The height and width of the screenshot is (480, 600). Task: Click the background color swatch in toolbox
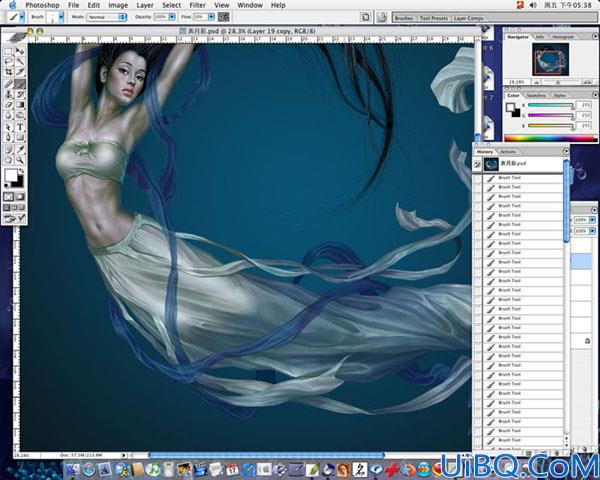point(20,183)
